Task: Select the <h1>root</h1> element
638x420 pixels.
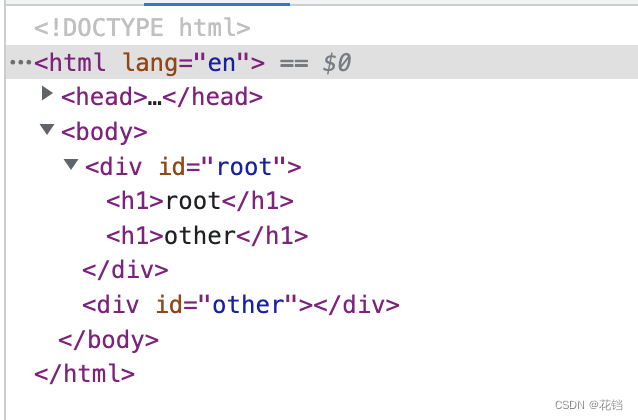Action: point(200,201)
